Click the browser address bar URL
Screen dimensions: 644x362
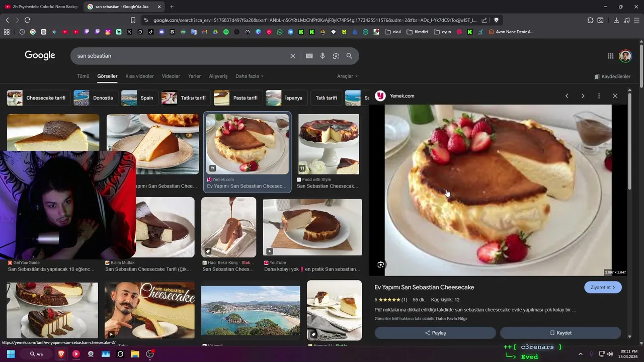coord(314,20)
